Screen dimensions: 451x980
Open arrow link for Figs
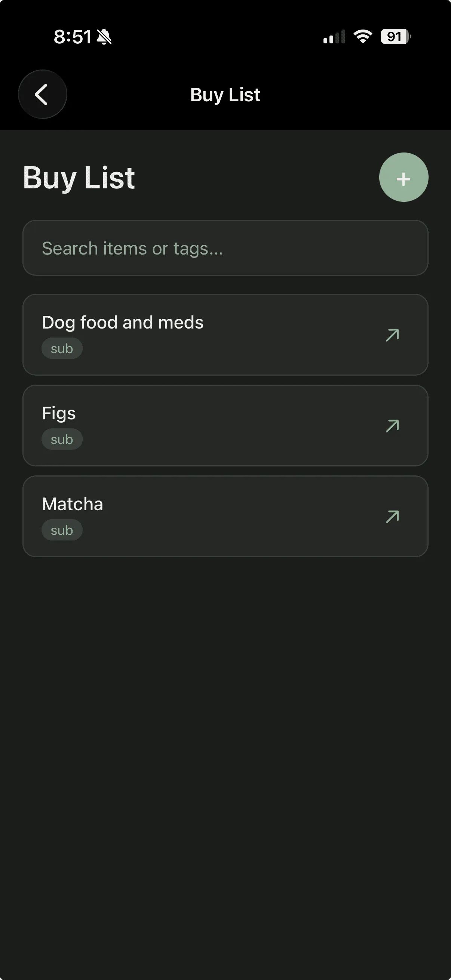tap(392, 426)
